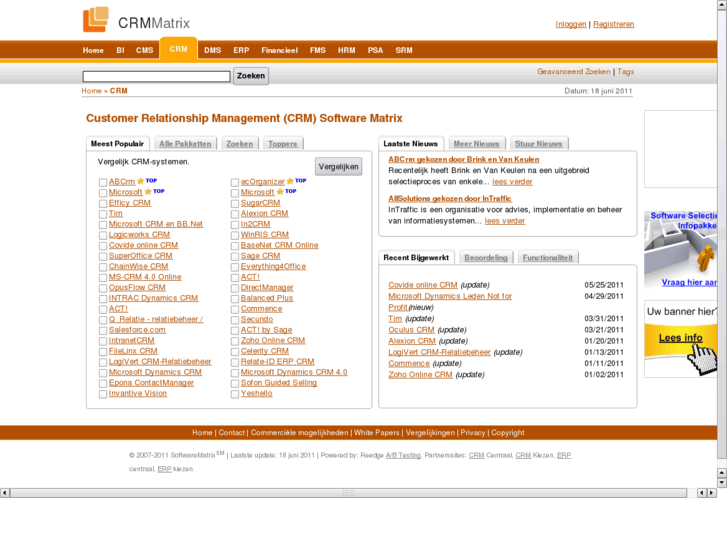The image size is (727, 545).
Task: Open Geavanceerd Zoeken link
Action: (x=574, y=71)
